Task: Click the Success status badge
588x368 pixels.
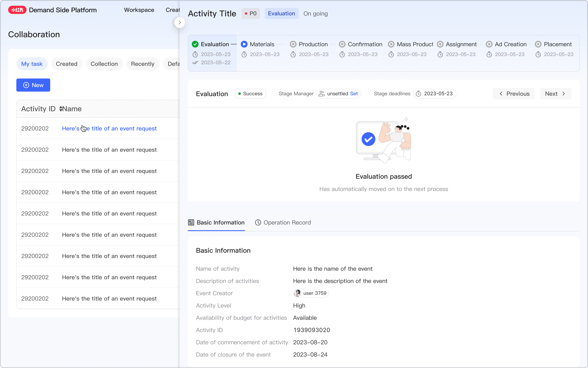Action: coord(251,94)
